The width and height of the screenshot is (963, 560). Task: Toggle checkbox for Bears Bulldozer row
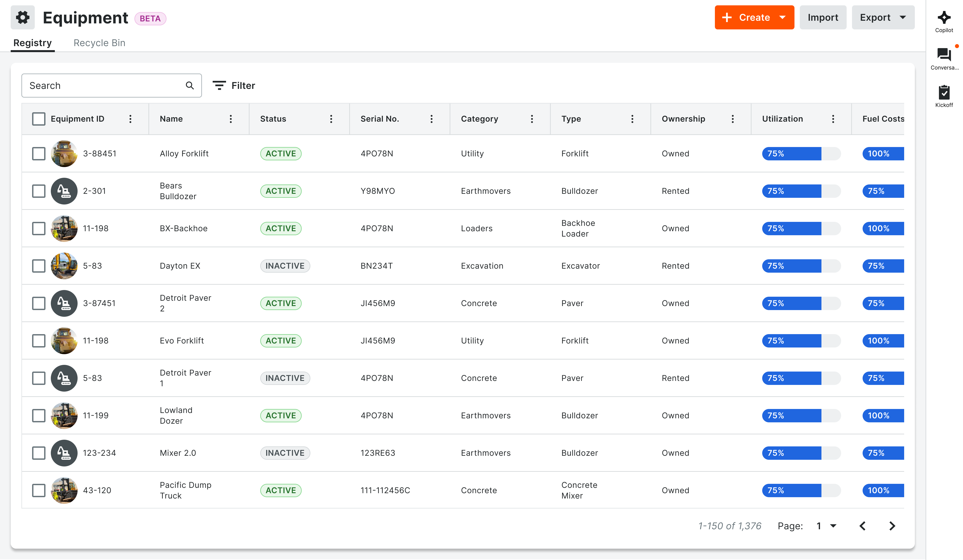click(x=38, y=191)
